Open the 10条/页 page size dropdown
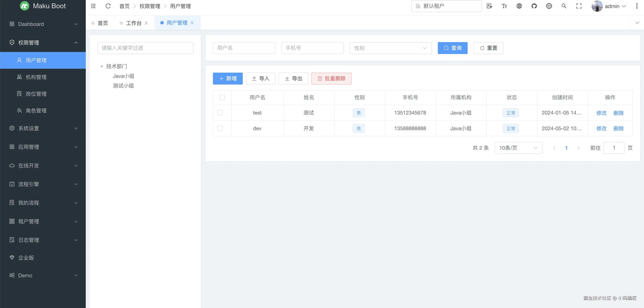The width and height of the screenshot is (644, 308). pos(518,148)
